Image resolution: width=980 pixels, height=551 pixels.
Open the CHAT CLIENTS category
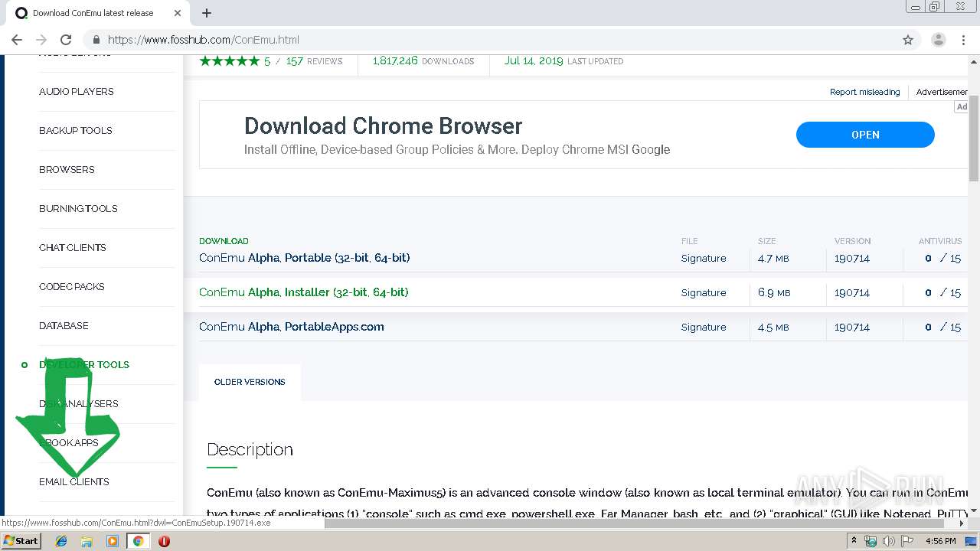[x=72, y=247]
